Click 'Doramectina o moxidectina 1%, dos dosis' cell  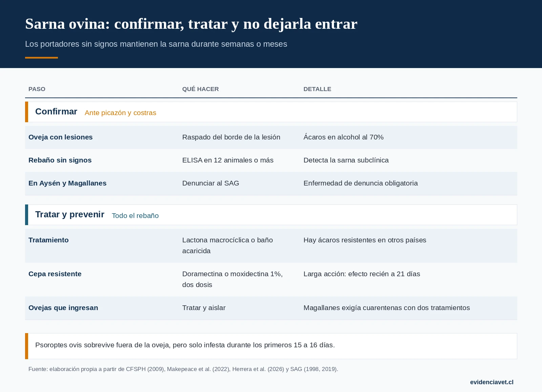tap(232, 279)
